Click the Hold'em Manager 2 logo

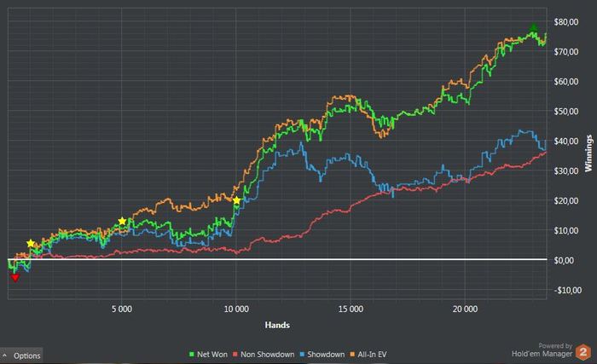point(583,352)
